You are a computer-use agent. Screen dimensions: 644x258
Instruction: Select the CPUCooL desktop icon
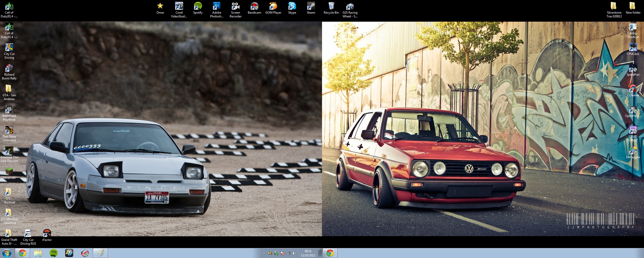(x=633, y=49)
